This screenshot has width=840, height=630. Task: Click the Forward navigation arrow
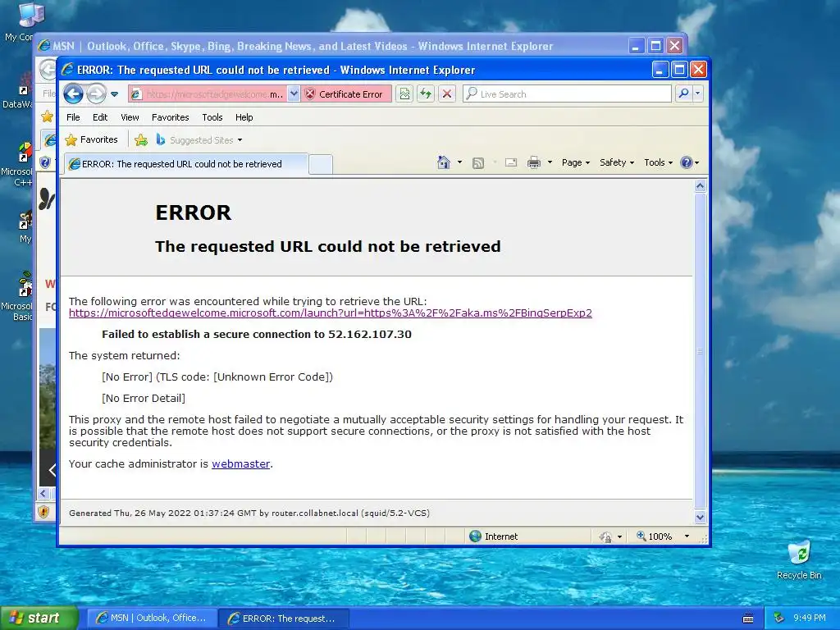97,94
